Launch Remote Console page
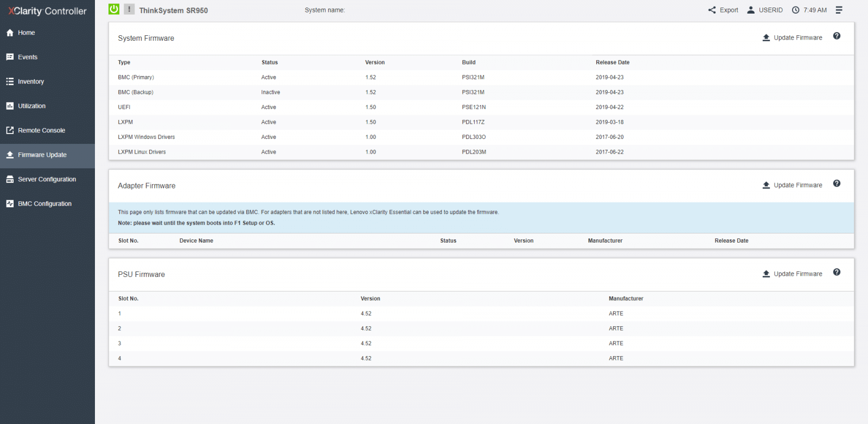Image resolution: width=868 pixels, height=424 pixels. (47, 130)
